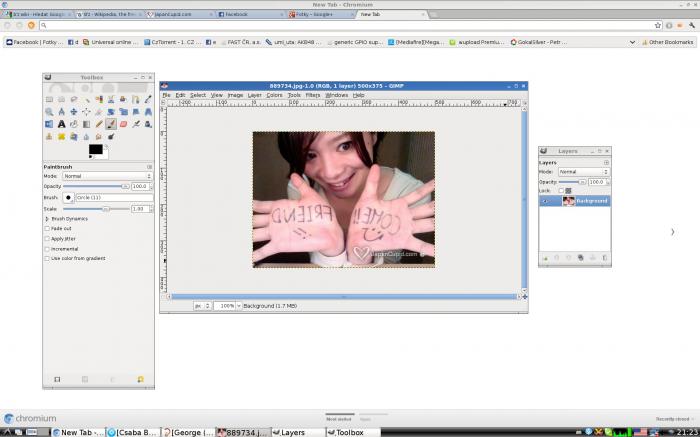Open the Layers panel tab menu button
This screenshot has height=437, width=700.
pos(606,162)
